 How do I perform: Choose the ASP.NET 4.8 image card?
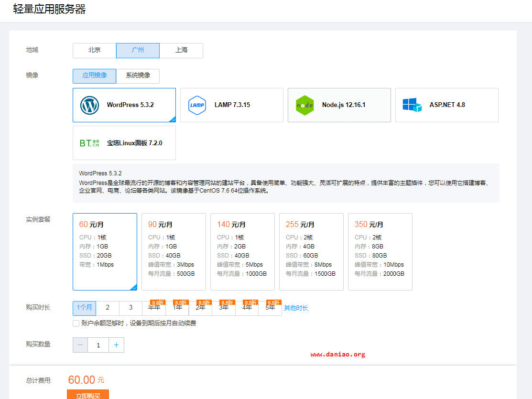[x=447, y=105]
